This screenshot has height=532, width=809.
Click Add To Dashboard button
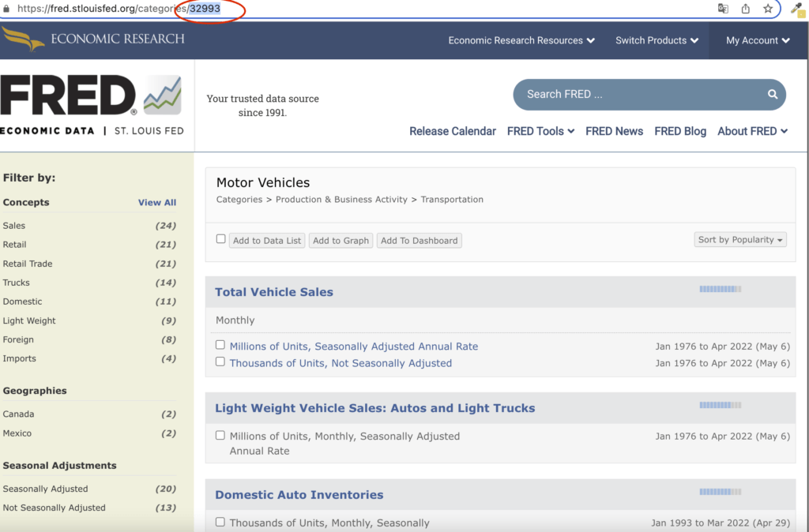(x=419, y=240)
